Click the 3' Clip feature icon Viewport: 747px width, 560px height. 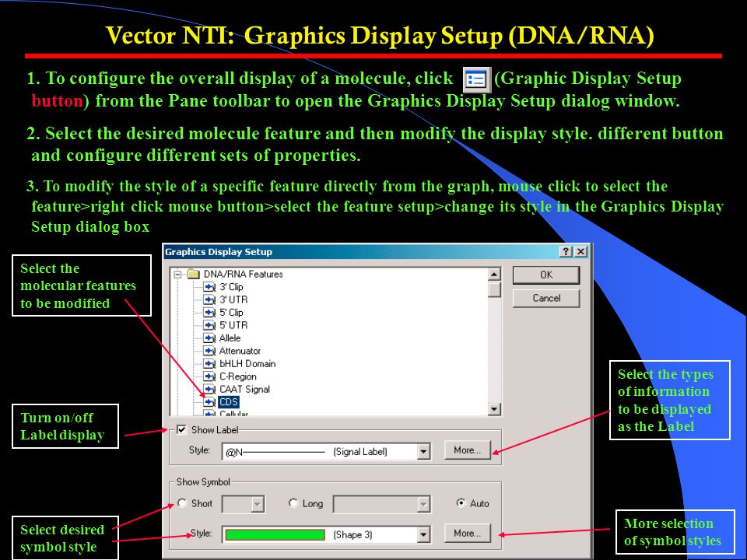[209, 287]
